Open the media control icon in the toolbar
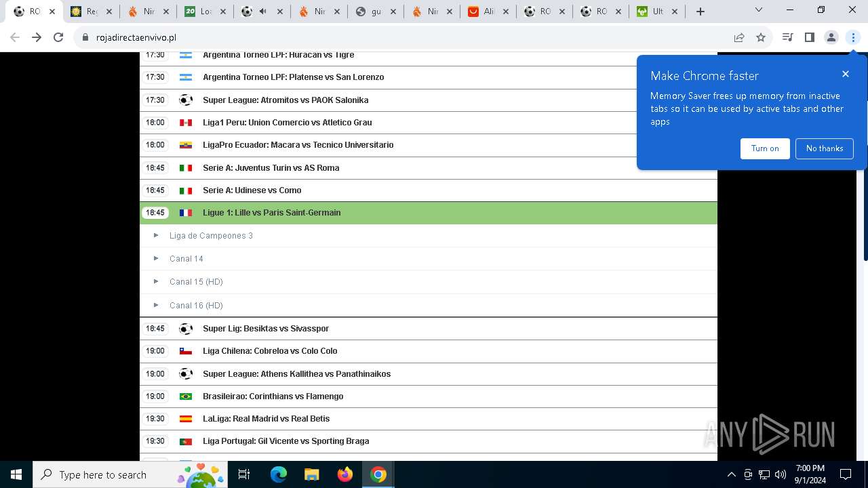Screen dimensions: 868x488 point(787,37)
